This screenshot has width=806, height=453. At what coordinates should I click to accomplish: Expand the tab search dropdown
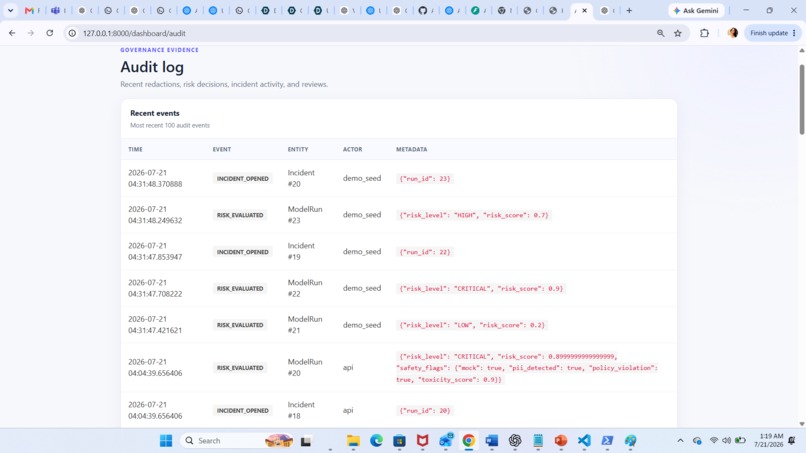click(x=10, y=10)
